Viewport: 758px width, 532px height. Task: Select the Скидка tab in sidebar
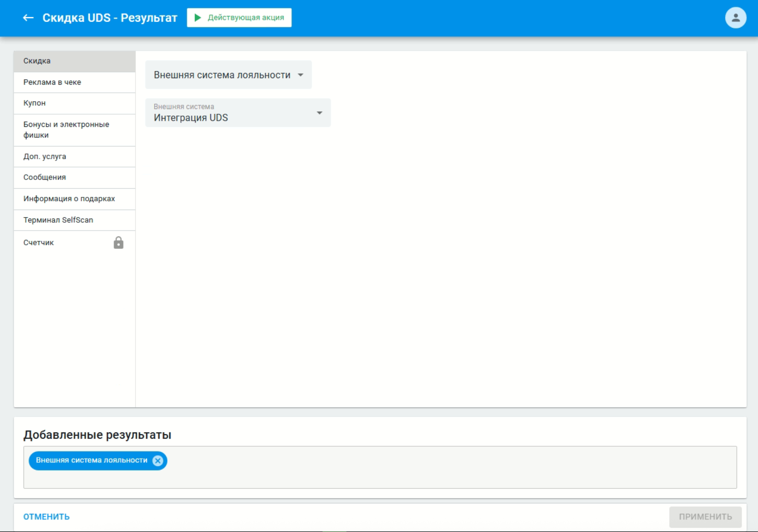point(75,61)
